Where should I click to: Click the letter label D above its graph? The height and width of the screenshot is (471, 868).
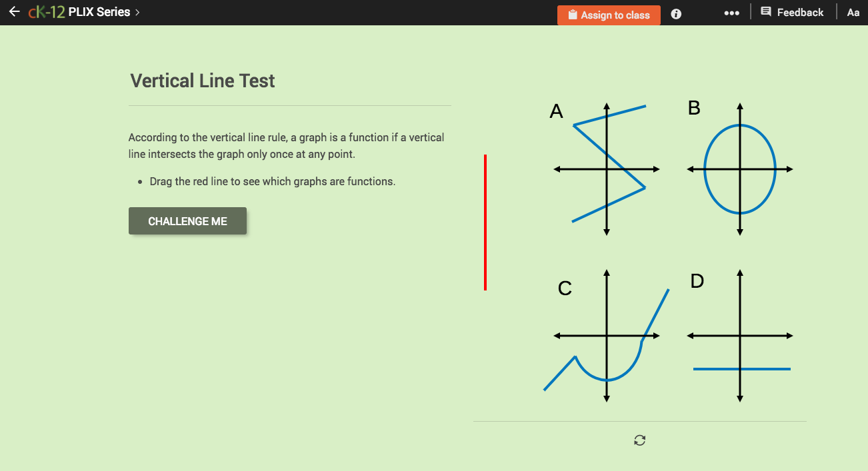697,281
